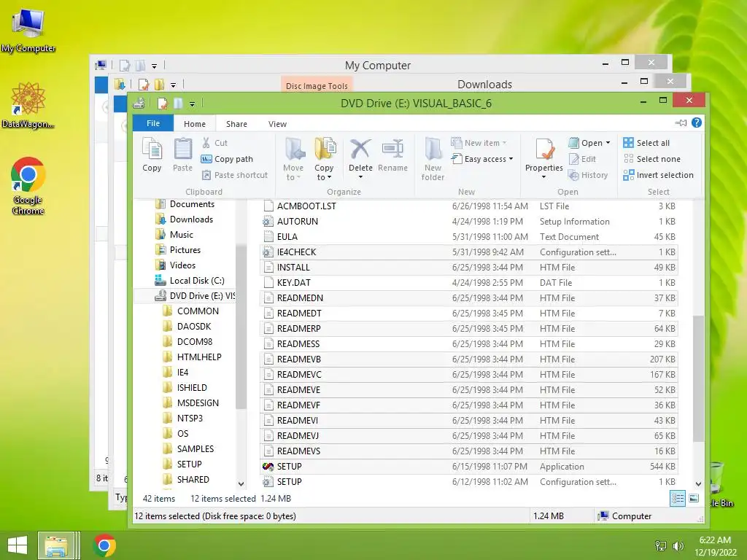Screen dimensions: 747x560
Task: Open Chrome from the taskbar
Action: point(104,545)
